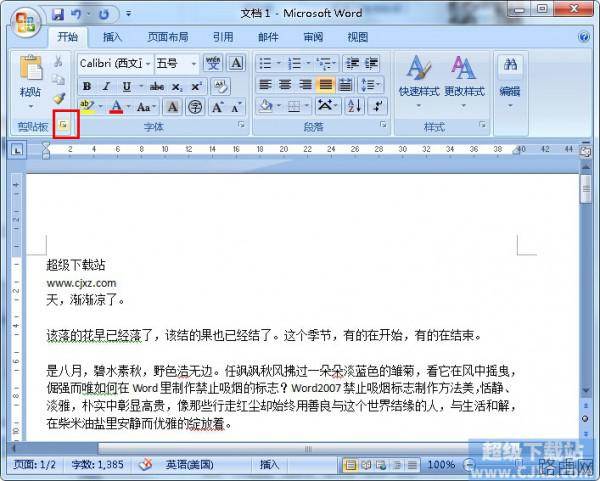
Task: Switch to the 引用 tab
Action: [x=223, y=37]
